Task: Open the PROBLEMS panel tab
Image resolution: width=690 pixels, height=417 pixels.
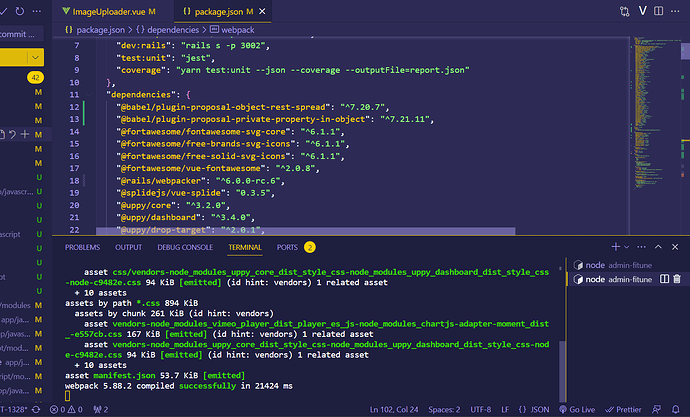Action: 82,247
